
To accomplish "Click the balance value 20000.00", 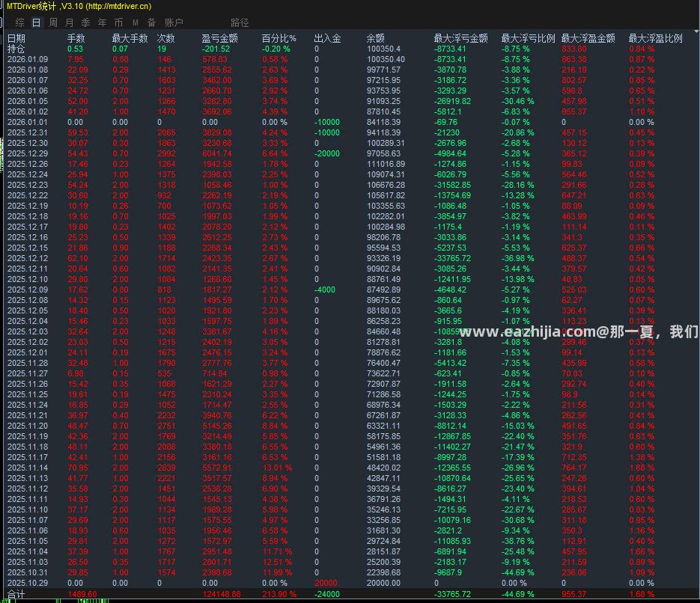I will pyautogui.click(x=383, y=583).
